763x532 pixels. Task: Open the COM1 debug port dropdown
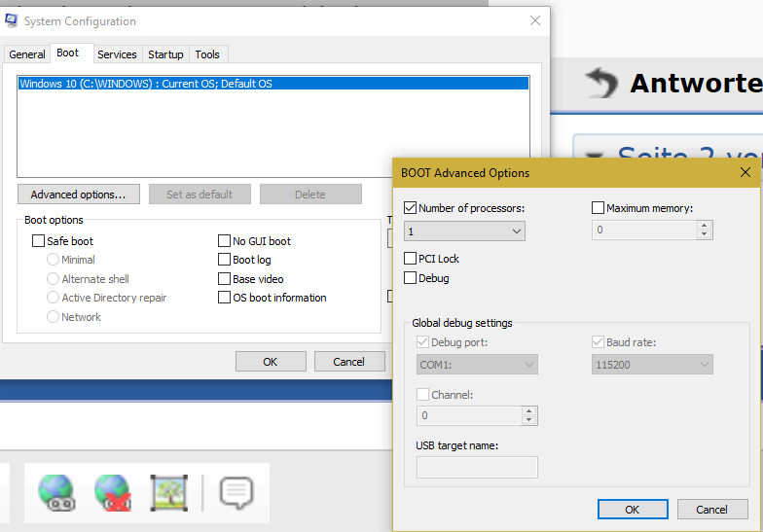click(x=477, y=365)
